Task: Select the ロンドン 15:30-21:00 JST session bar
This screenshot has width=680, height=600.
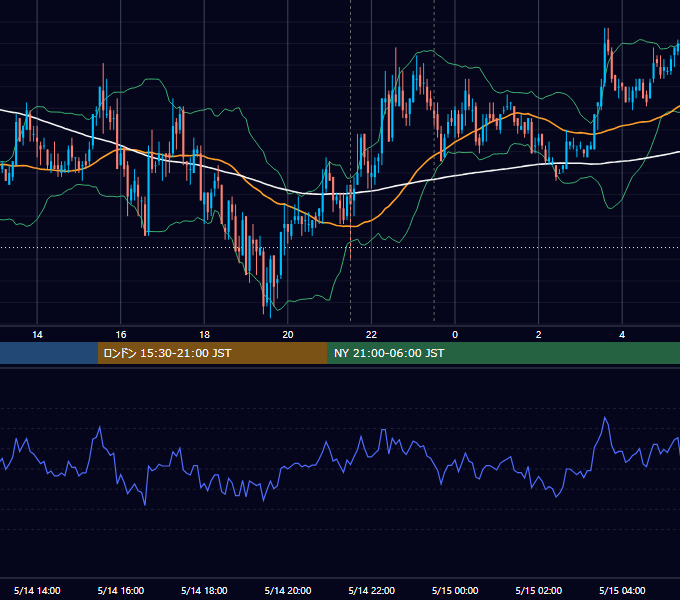Action: 212,353
